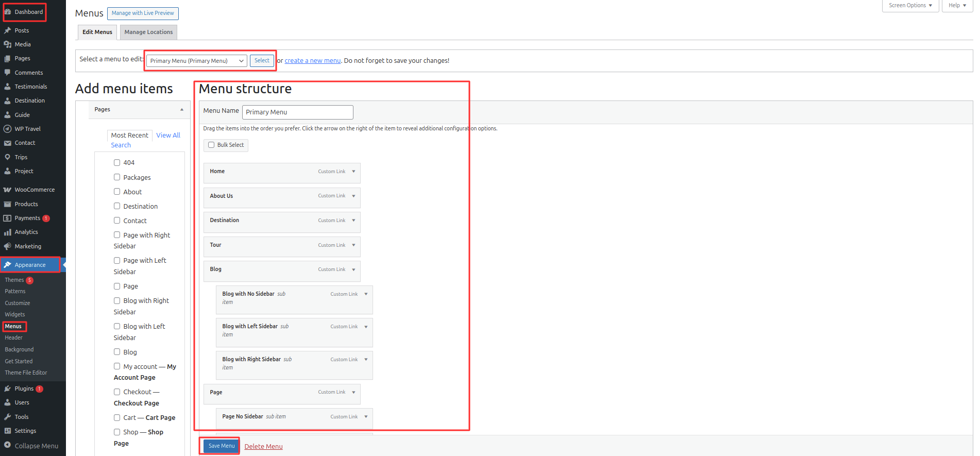The image size is (980, 456).
Task: Switch to Manage Locations tab
Action: point(148,32)
